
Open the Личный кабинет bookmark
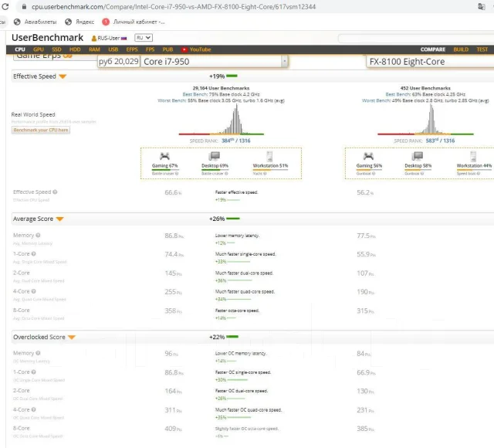(x=134, y=22)
